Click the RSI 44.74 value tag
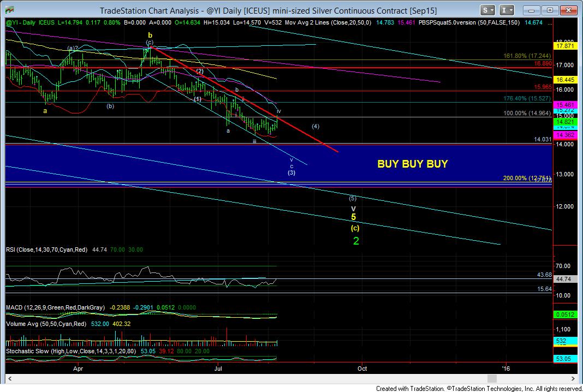Screen dimensions: 583x392 click(x=564, y=279)
